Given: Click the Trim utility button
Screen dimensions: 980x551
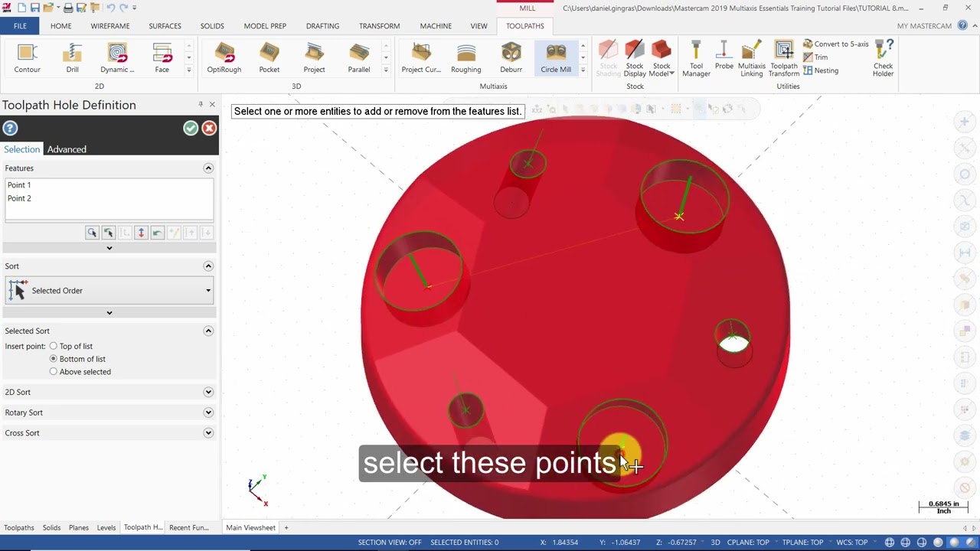Looking at the screenshot, I should pyautogui.click(x=815, y=57).
